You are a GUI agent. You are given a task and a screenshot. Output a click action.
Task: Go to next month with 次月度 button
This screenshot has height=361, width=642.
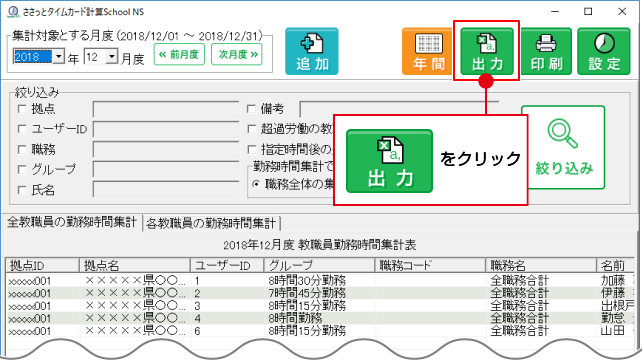[237, 54]
